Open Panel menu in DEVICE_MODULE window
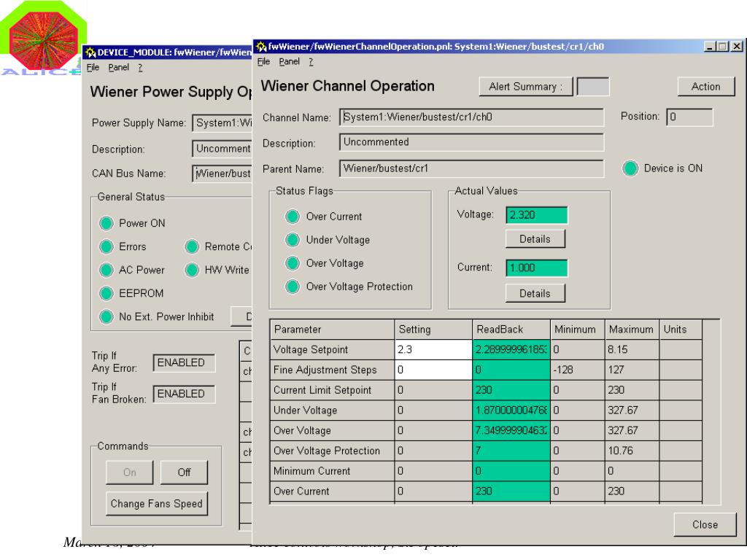The width and height of the screenshot is (747, 560). click(x=119, y=68)
